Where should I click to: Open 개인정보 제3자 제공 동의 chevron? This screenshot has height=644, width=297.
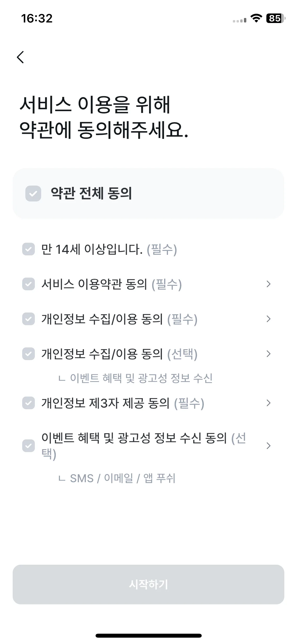click(268, 403)
